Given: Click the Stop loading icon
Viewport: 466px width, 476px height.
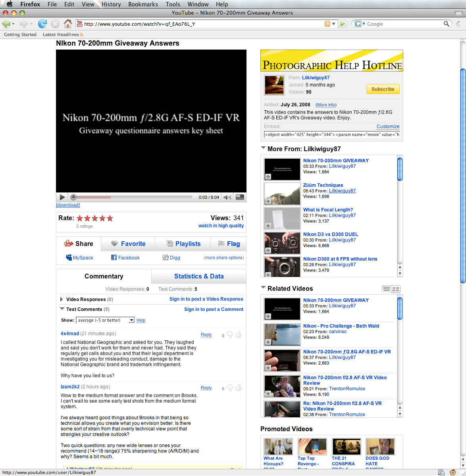Looking at the screenshot, I should pos(55,24).
